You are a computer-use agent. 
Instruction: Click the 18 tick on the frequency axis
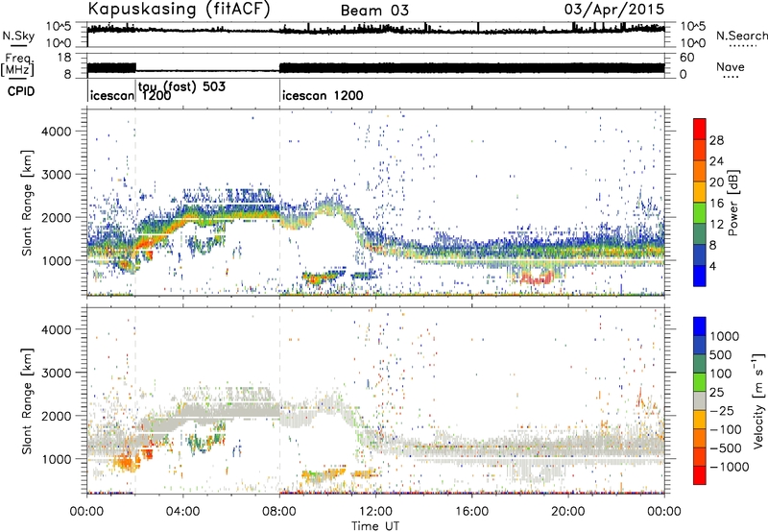[64, 57]
